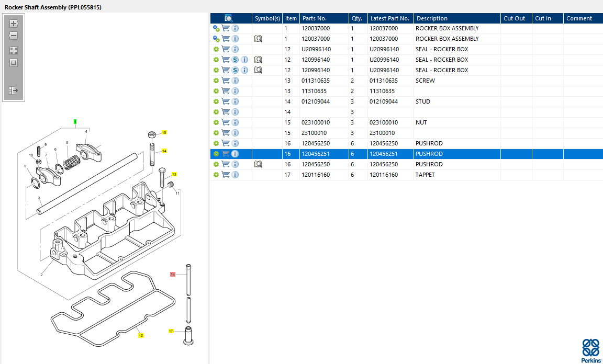Click the gear icon on NUT row
This screenshot has height=364, width=603.
click(x=216, y=122)
